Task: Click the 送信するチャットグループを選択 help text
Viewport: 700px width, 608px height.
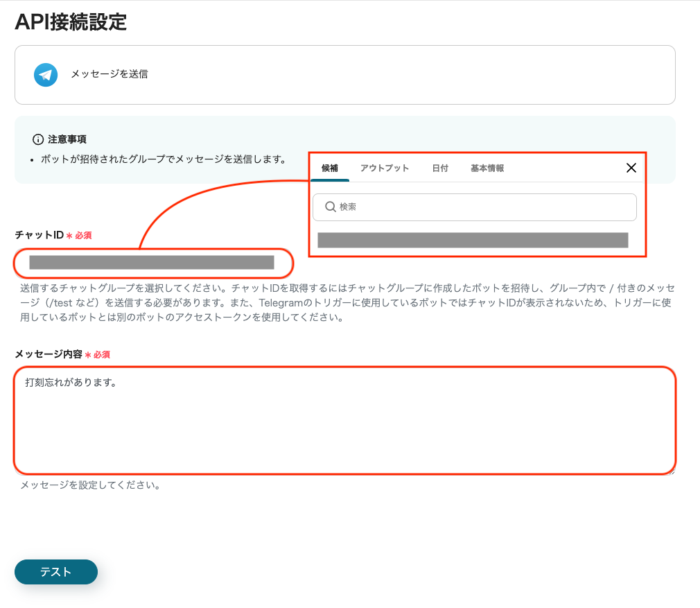Action: (347, 303)
